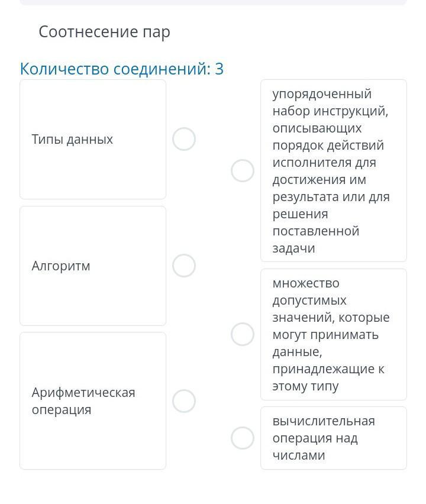Select circle for 'упорядоченный набор инструкций' definition

(243, 171)
